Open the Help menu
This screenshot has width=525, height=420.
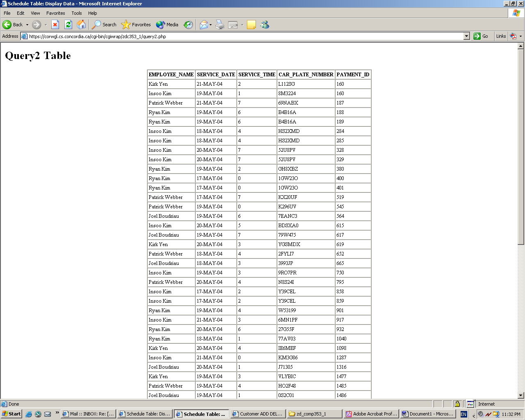[x=93, y=13]
